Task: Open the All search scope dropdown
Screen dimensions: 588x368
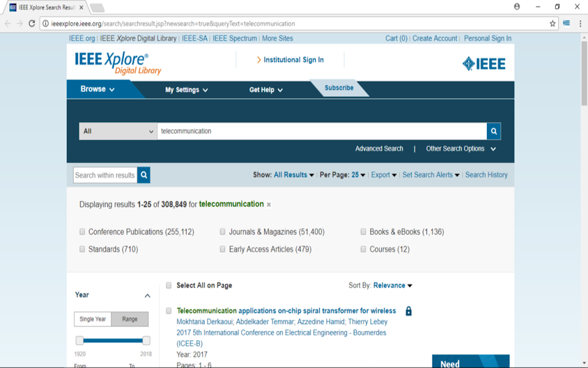Action: (118, 131)
